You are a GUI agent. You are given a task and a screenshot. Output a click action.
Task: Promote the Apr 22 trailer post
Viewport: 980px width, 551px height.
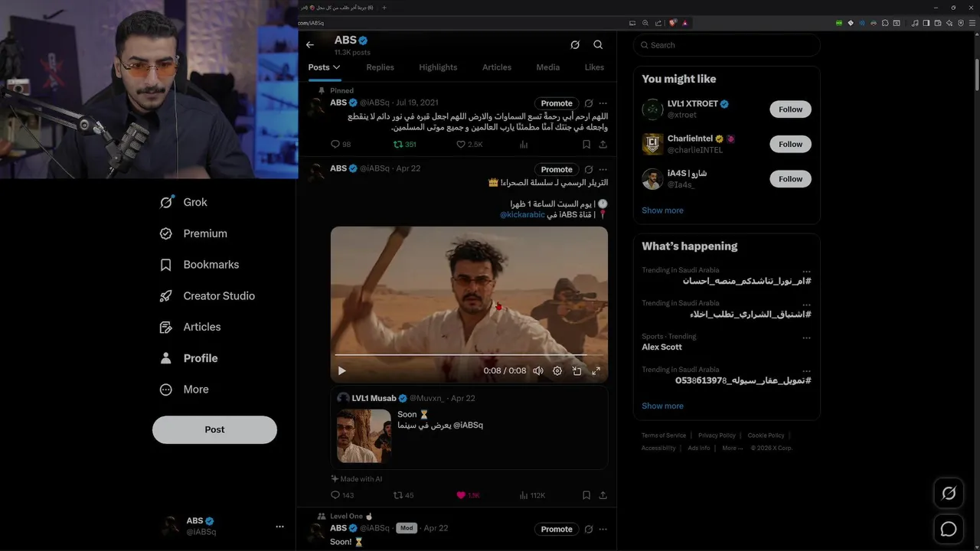pos(557,169)
